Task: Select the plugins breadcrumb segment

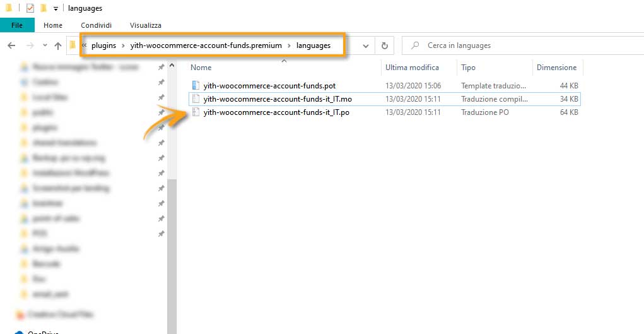Action: click(x=103, y=45)
